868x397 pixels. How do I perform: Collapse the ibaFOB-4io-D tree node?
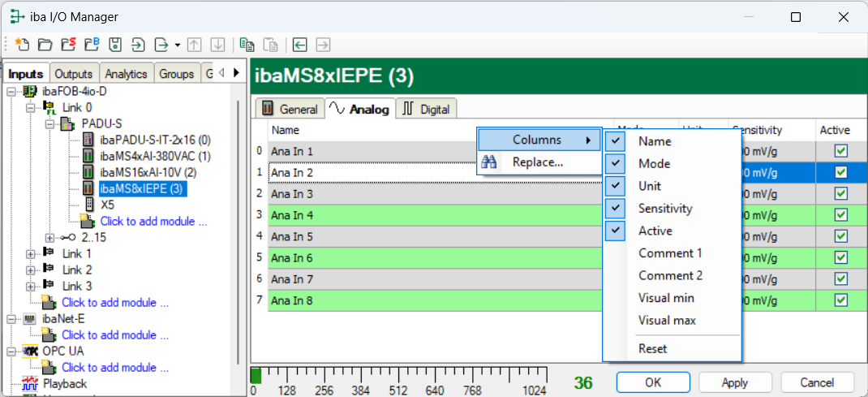click(11, 91)
